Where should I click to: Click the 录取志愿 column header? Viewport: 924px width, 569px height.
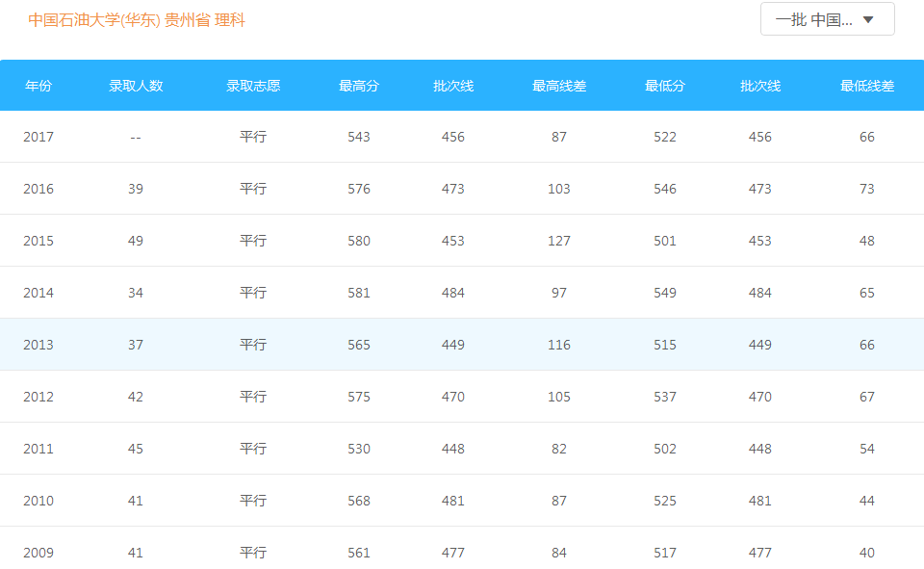click(253, 86)
